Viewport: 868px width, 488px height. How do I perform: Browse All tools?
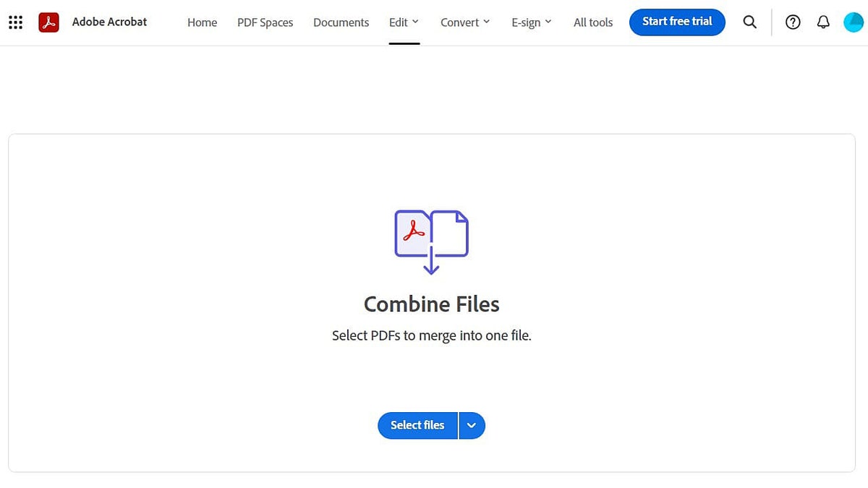592,22
